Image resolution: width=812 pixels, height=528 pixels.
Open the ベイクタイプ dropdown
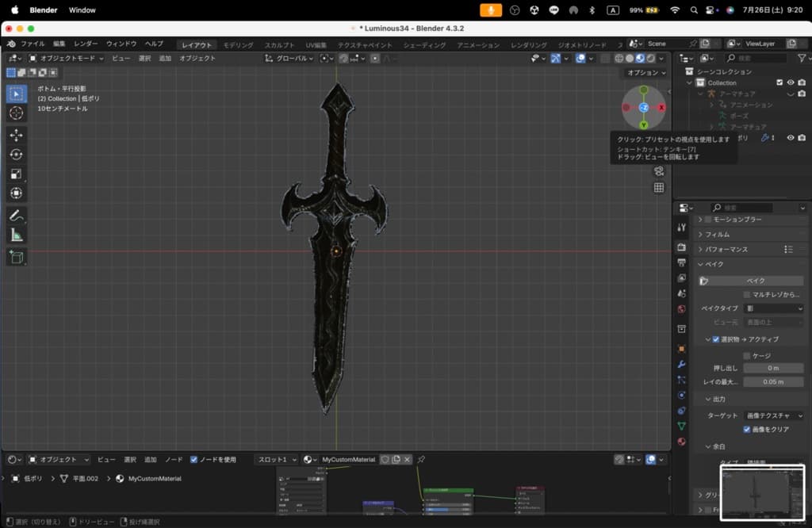(x=773, y=308)
